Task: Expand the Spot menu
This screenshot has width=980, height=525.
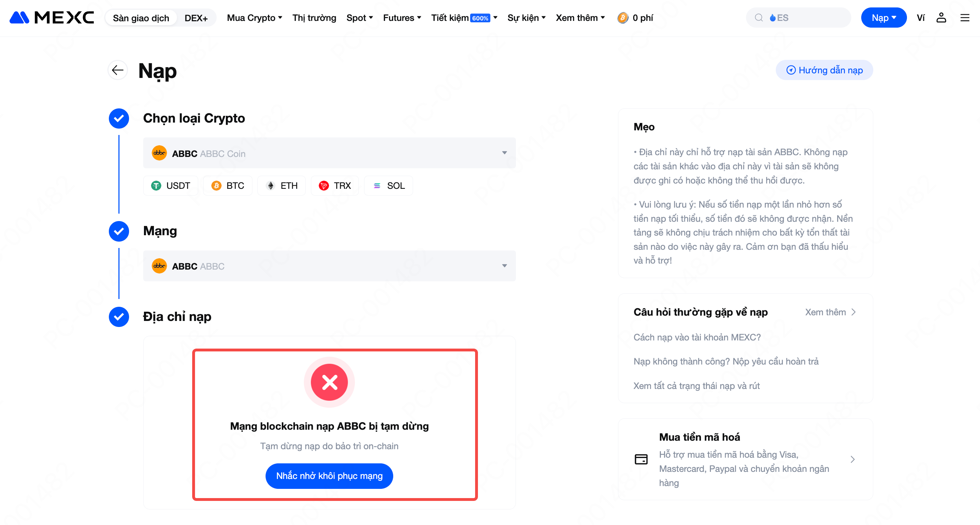Action: pos(360,17)
